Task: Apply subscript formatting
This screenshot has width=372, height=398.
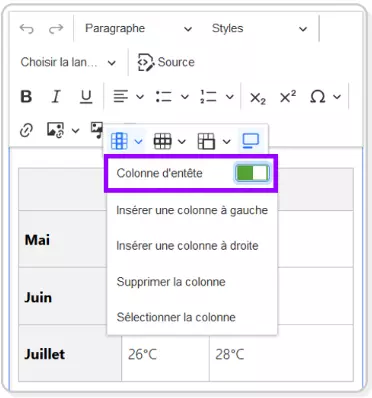Action: [x=258, y=97]
